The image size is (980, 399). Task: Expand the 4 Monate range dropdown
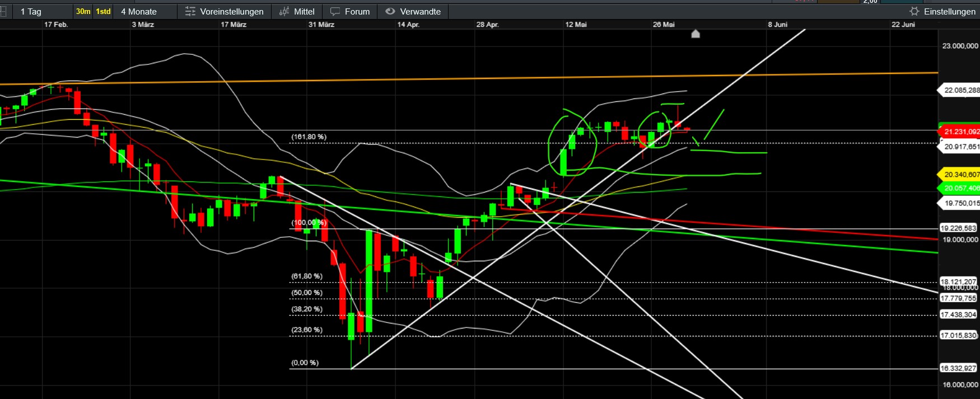tap(145, 11)
